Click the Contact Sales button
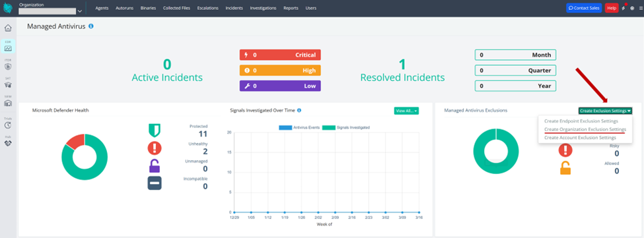This screenshot has height=238, width=644. click(584, 8)
